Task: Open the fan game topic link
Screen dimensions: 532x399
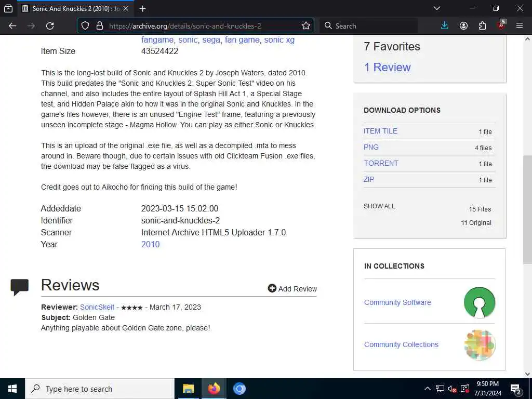Action: (x=242, y=39)
